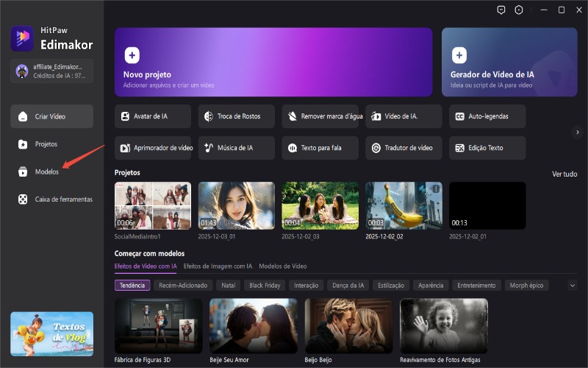
Task: Open the Vídeo de IA tool
Action: [404, 116]
